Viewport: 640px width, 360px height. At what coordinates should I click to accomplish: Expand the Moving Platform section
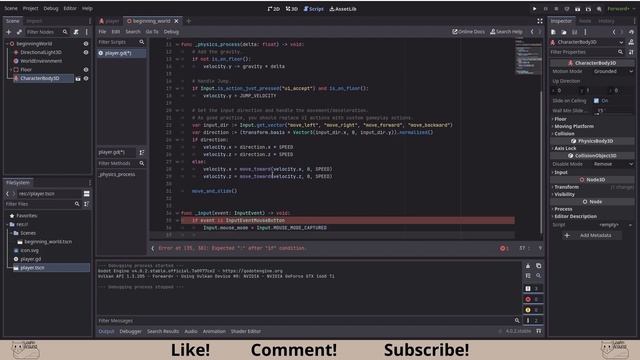click(x=574, y=127)
